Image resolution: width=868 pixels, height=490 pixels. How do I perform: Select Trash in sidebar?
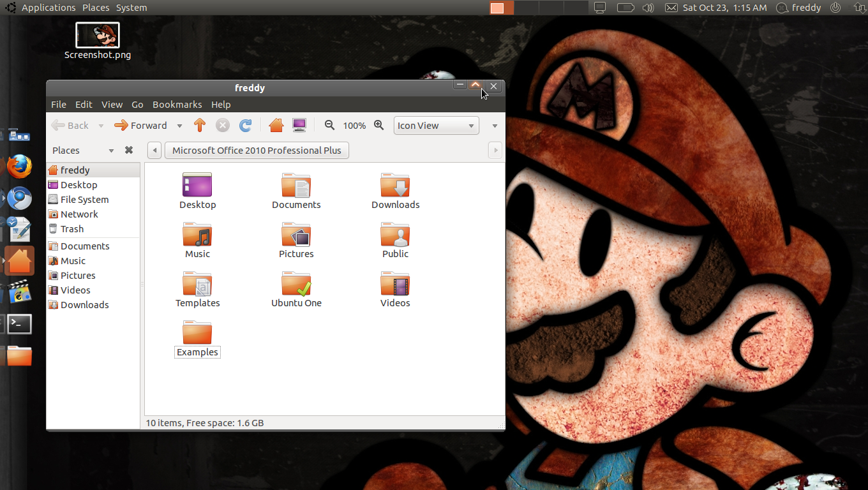point(93,229)
